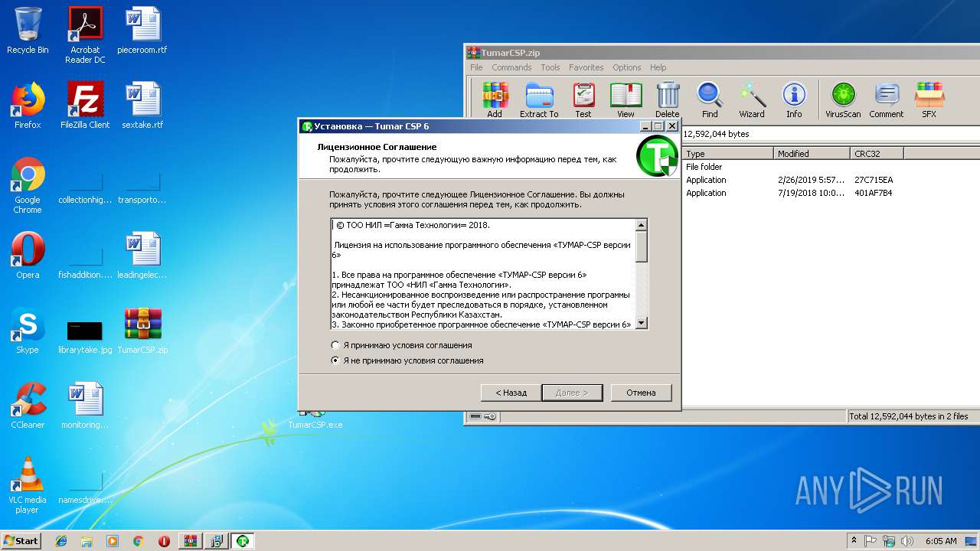This screenshot has width=980, height=551.
Task: Click the Comment icon in WinRAR
Action: click(887, 100)
